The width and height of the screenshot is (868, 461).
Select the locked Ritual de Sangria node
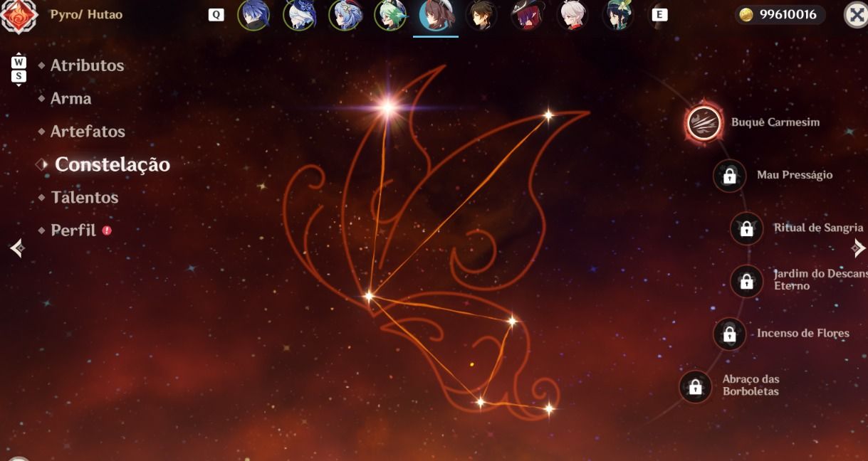tap(746, 228)
